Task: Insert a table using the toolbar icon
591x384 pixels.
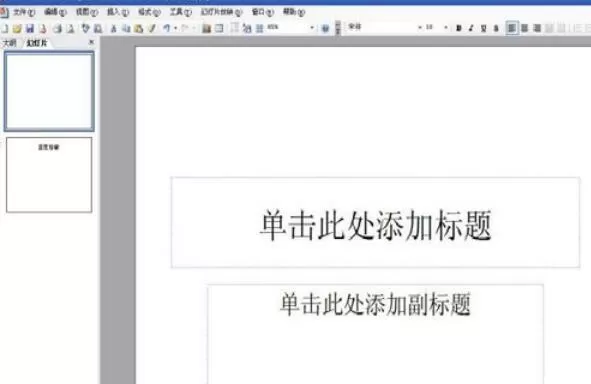Action: [x=219, y=28]
